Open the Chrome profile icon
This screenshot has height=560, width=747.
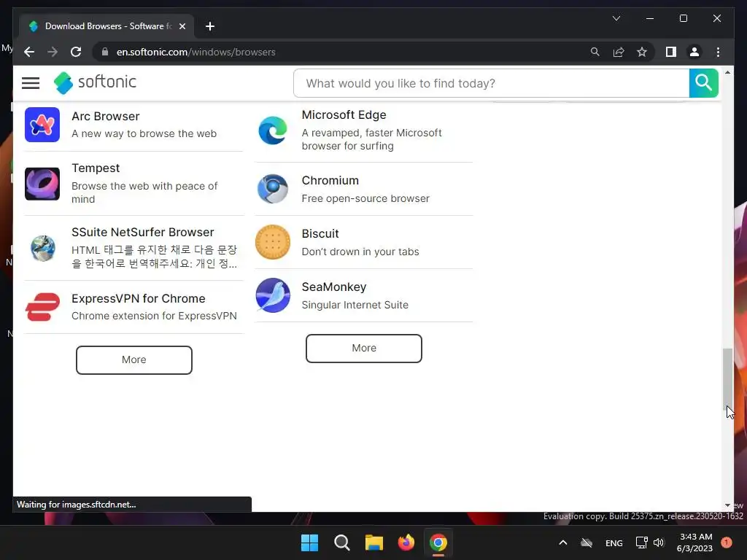tap(694, 52)
